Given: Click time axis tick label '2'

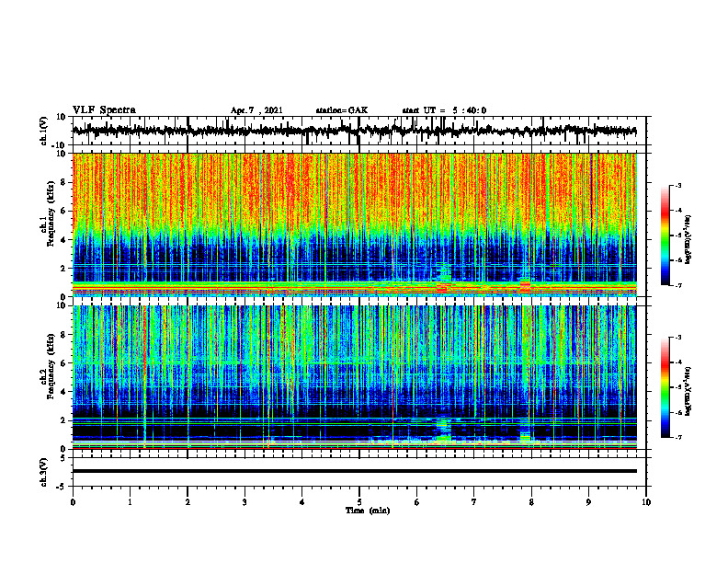Looking at the screenshot, I should (x=188, y=502).
